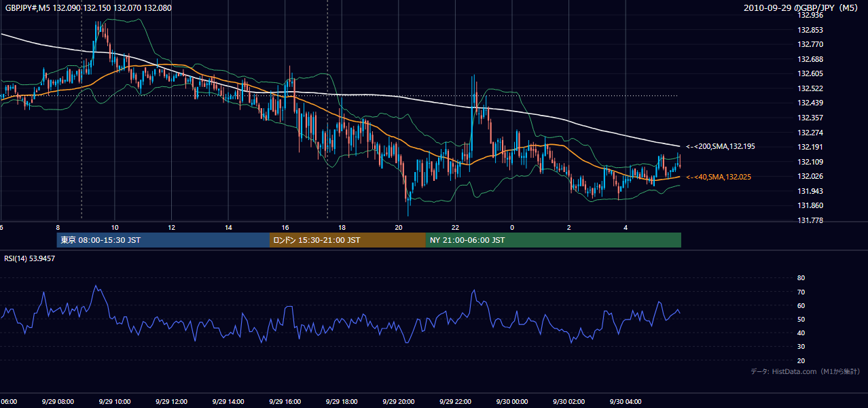Click RSI scale level 70
Viewport: 868px width, 408px height.
801,292
